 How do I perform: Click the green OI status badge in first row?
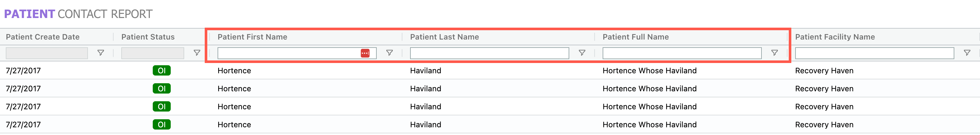coord(161,70)
